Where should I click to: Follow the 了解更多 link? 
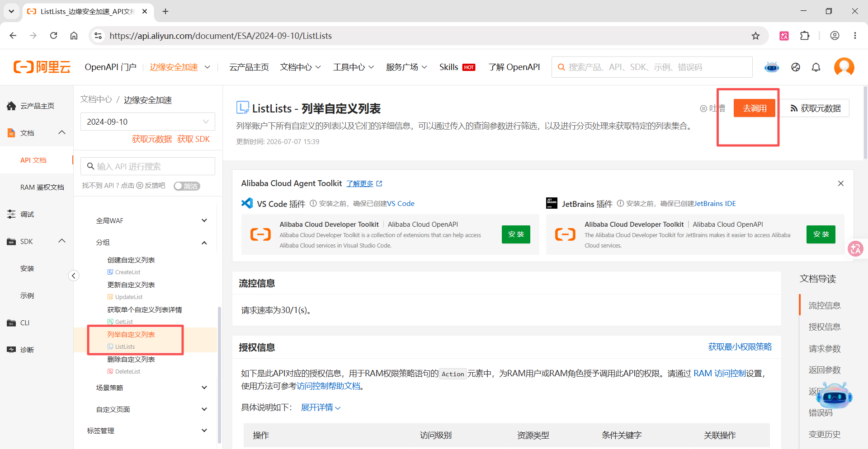[x=364, y=183]
